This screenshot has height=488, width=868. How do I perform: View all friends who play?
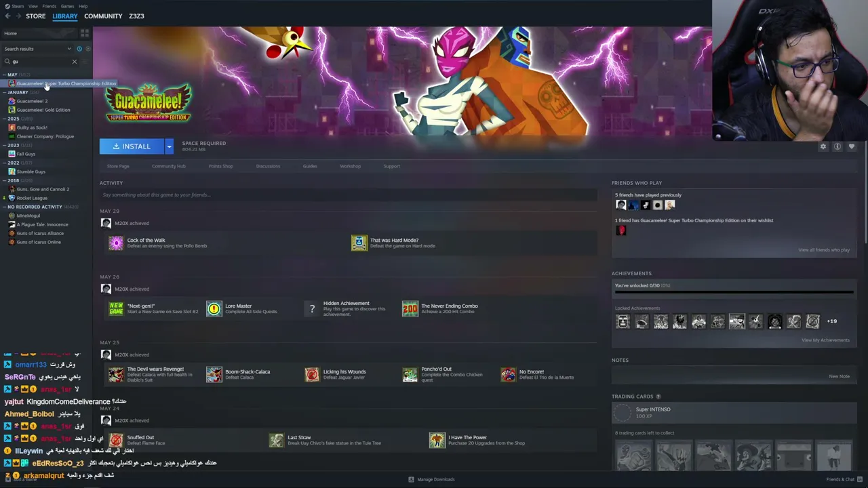pos(824,250)
